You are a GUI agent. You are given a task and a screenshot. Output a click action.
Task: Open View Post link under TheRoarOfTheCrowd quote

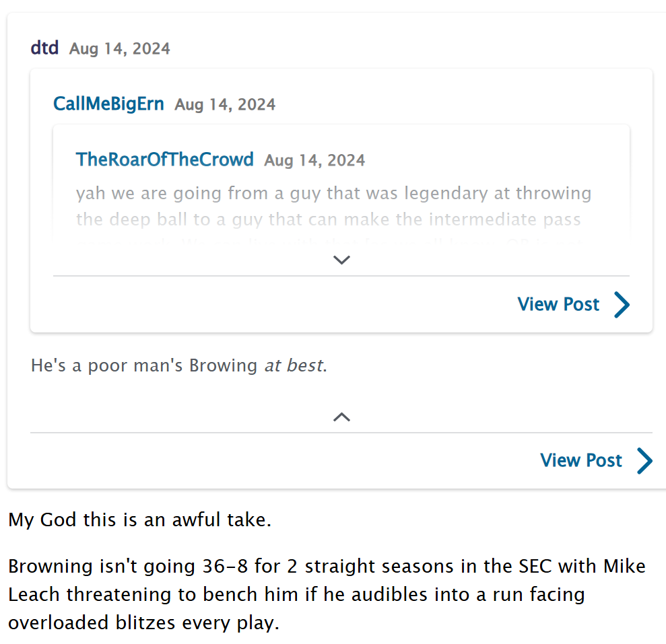click(558, 304)
